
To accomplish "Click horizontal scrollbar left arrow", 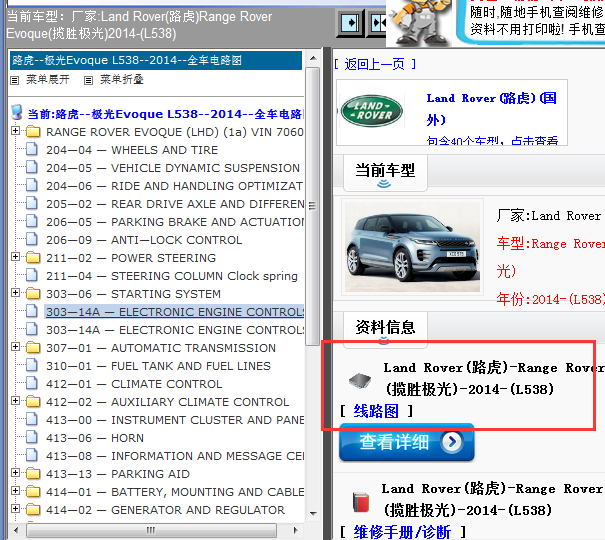I will coord(16,530).
